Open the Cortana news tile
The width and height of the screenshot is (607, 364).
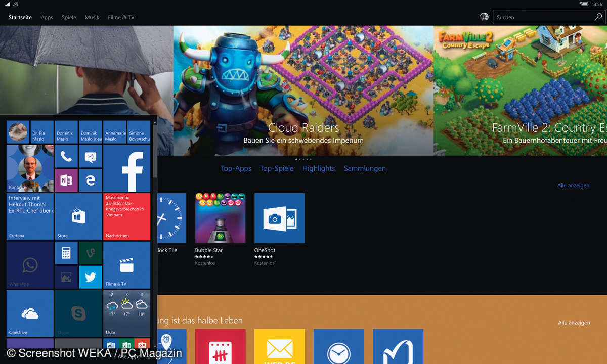coord(30,216)
